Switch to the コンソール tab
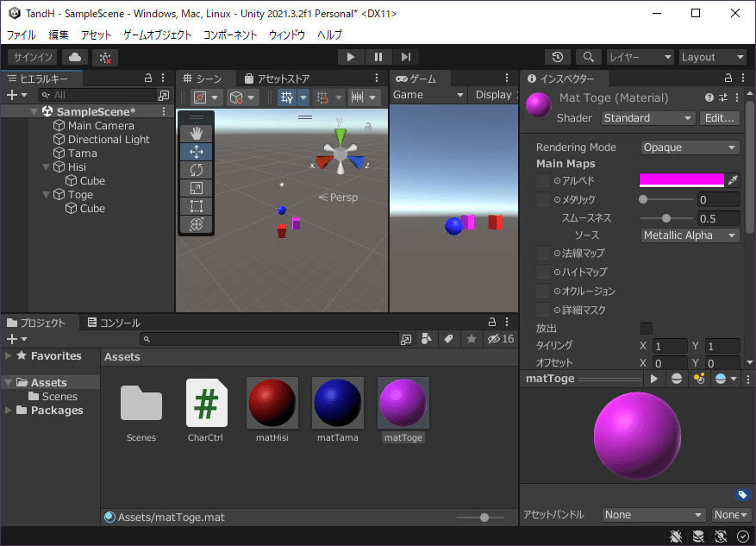The height and width of the screenshot is (546, 756). pos(114,323)
